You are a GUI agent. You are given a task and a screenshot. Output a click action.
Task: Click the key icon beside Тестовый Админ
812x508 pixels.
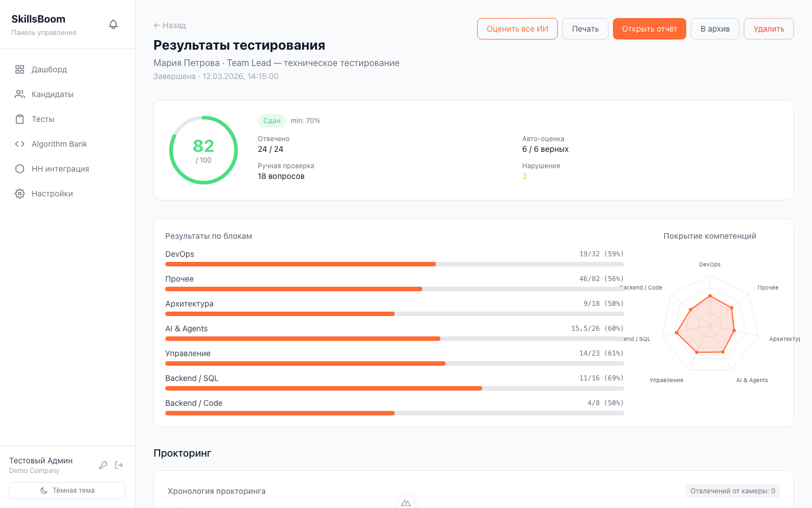[103, 465]
